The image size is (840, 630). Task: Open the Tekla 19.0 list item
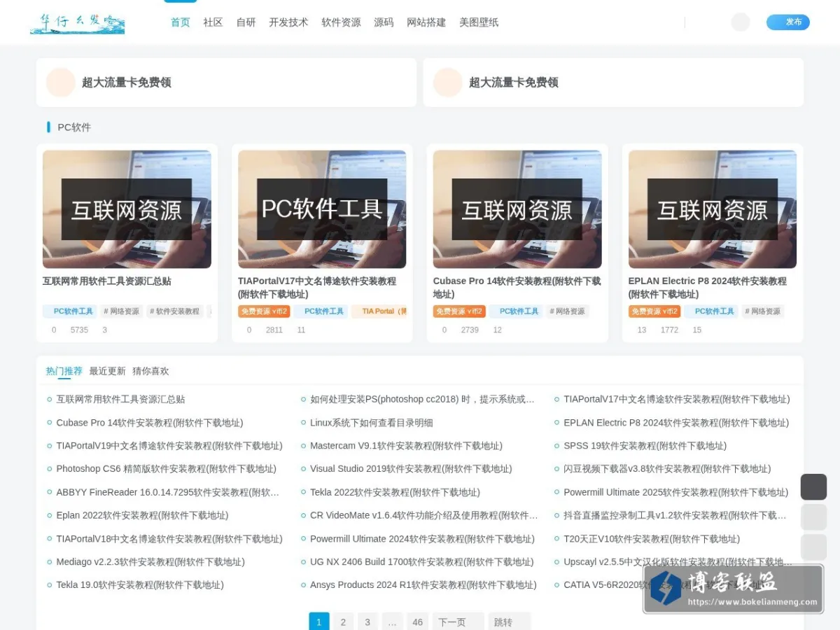[x=140, y=585]
